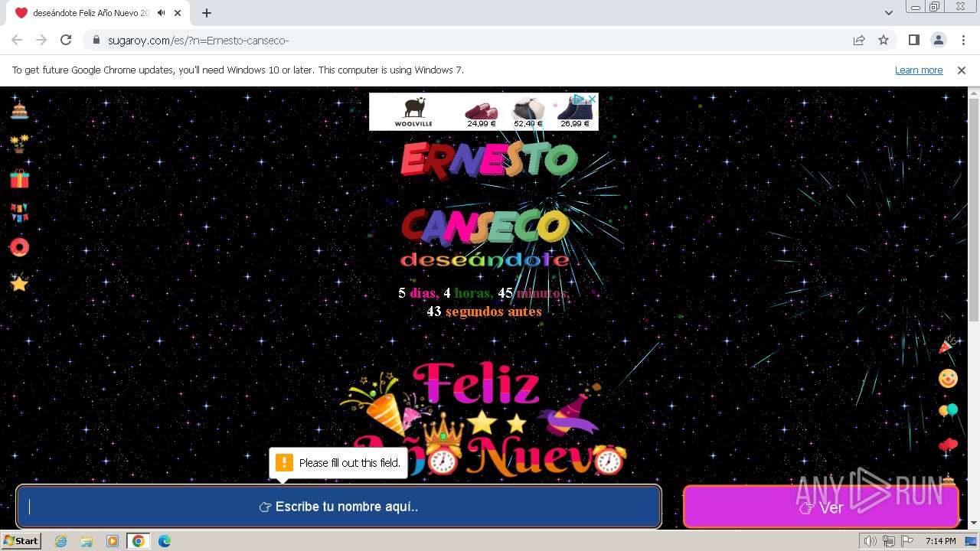Open site information lock icon

pyautogui.click(x=96, y=41)
